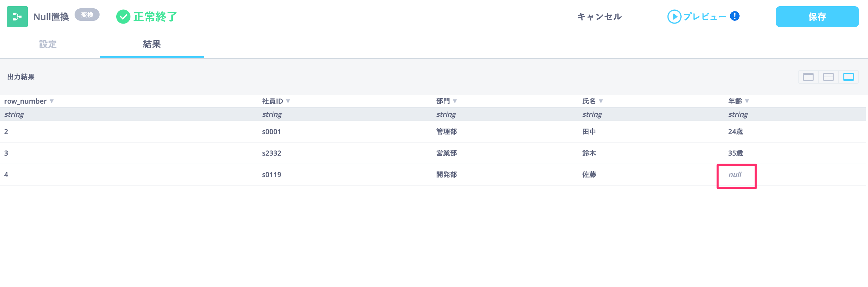Switch to the 設定 tab

[48, 44]
